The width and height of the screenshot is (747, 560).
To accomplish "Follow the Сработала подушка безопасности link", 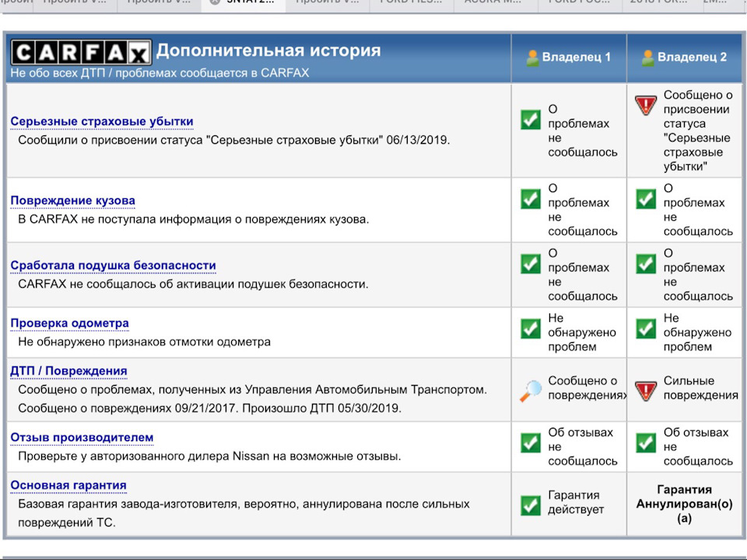I will pyautogui.click(x=114, y=265).
